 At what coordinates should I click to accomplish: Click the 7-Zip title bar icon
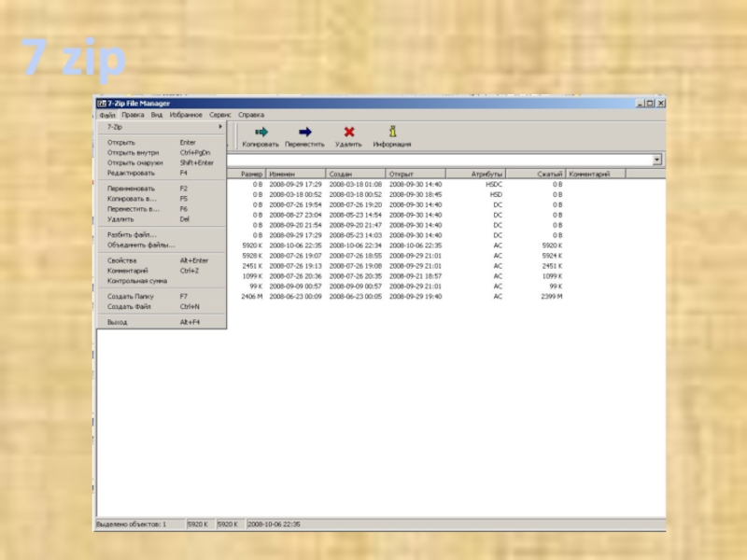pyautogui.click(x=102, y=104)
